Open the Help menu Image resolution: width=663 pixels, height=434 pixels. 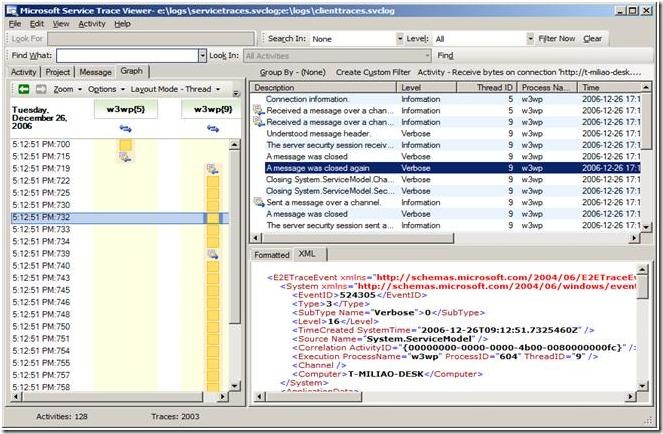pyautogui.click(x=122, y=24)
